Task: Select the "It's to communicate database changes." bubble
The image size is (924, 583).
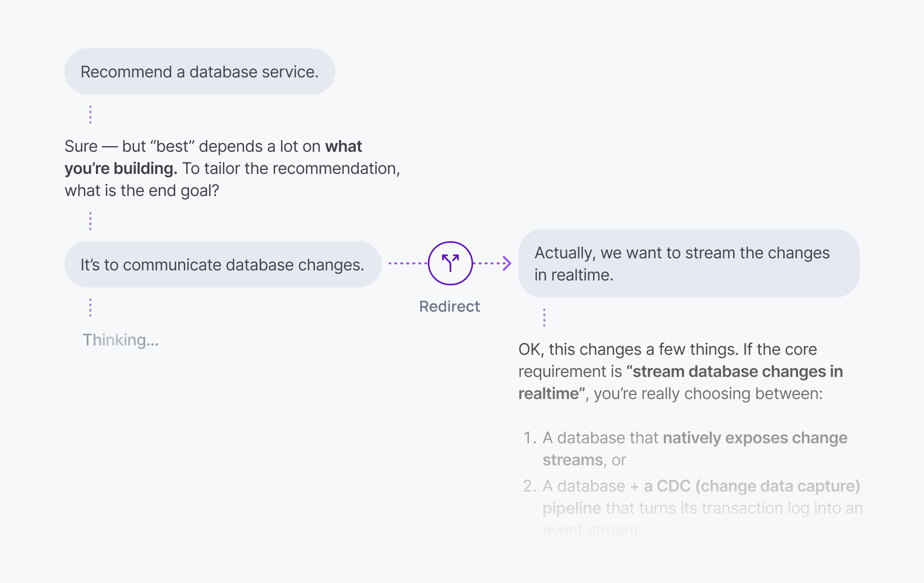Action: click(222, 265)
